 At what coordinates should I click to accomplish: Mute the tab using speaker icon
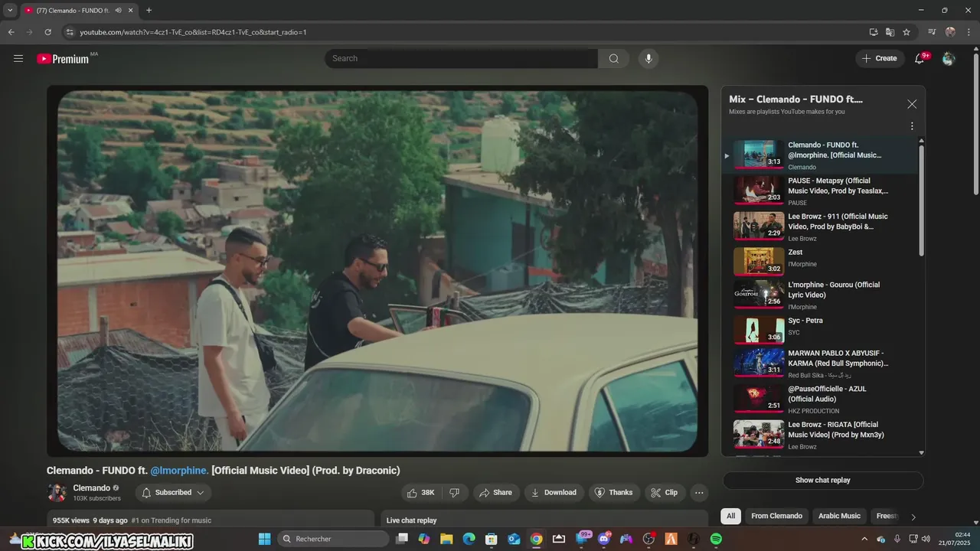click(x=118, y=11)
